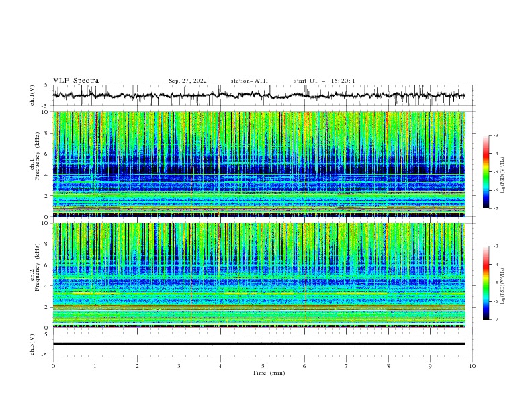Click the "10" tick on the time axis
The height and width of the screenshot is (411, 532).
pos(472,366)
